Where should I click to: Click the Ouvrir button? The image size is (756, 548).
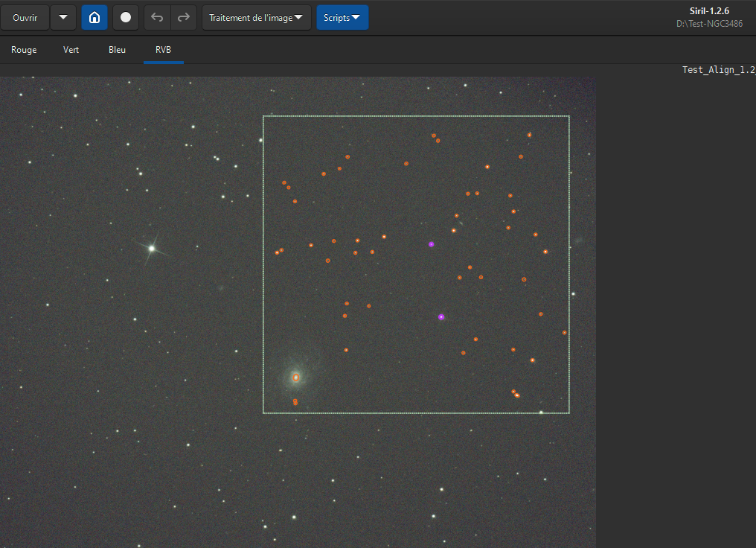coord(25,18)
